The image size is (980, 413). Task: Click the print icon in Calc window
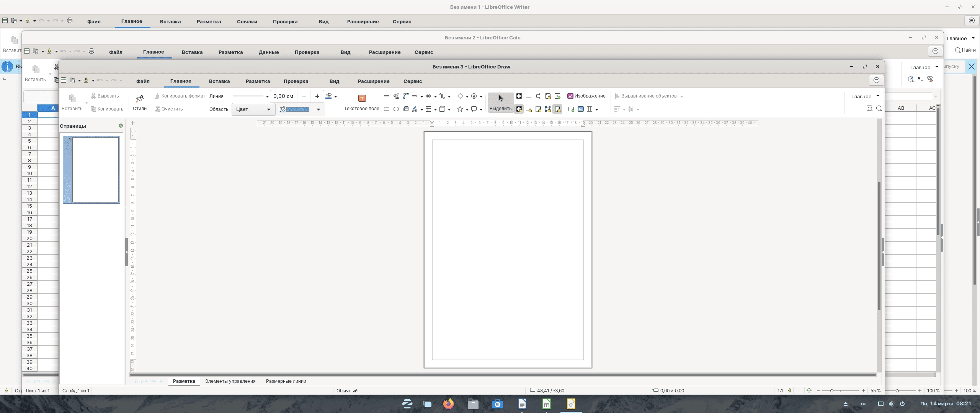tap(91, 51)
